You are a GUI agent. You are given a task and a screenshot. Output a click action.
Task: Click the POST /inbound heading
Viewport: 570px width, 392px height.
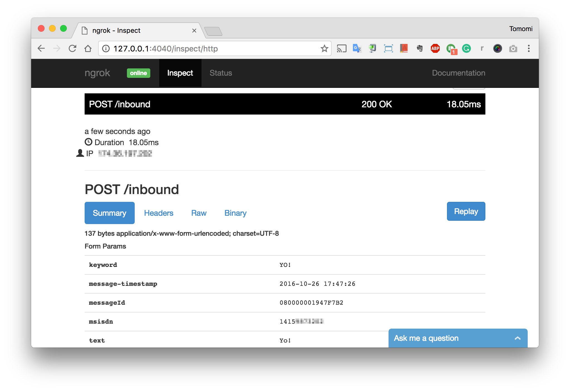pyautogui.click(x=132, y=189)
